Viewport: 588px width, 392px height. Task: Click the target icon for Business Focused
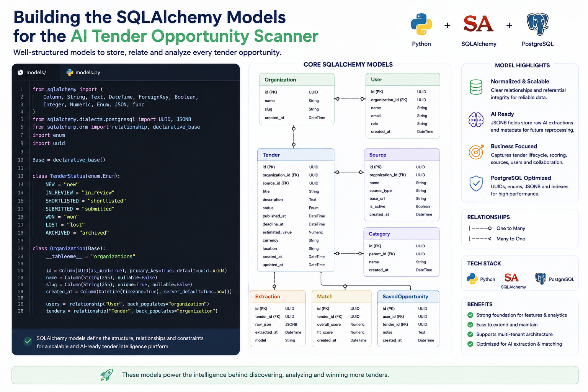[476, 152]
